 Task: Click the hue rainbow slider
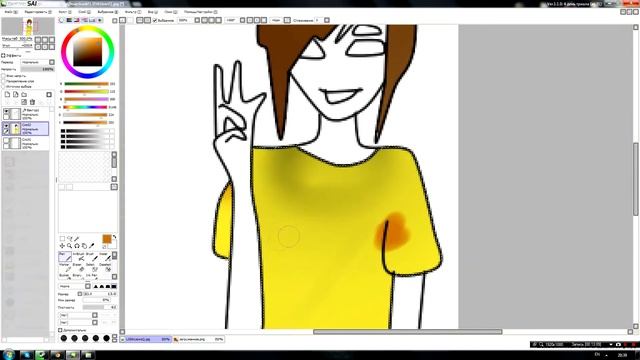pyautogui.click(x=85, y=107)
